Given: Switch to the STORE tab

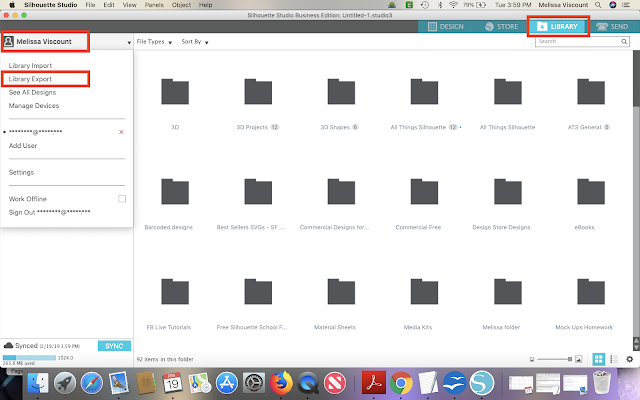Looking at the screenshot, I should pyautogui.click(x=501, y=27).
